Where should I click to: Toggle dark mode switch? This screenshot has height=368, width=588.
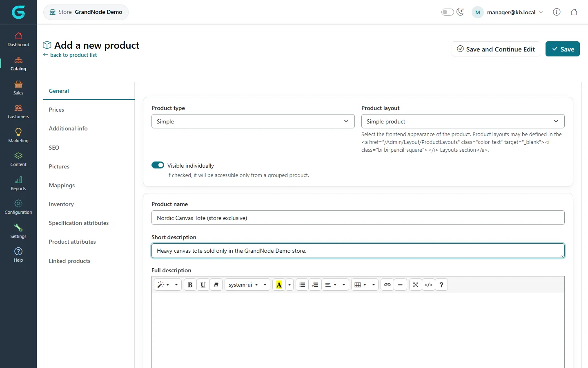tap(448, 12)
